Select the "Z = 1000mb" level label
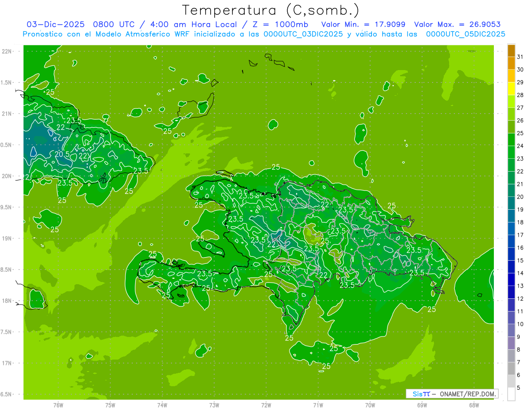The image size is (532, 411). click(x=280, y=24)
